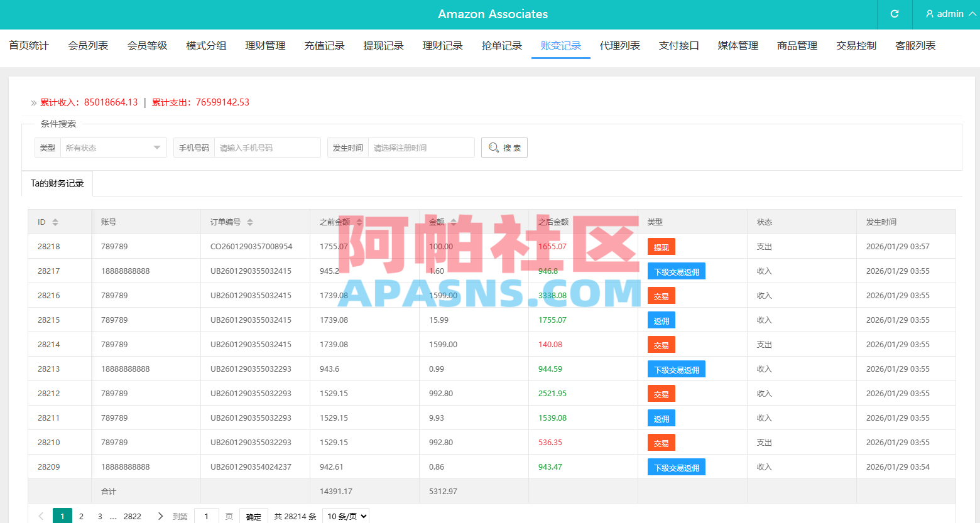The height and width of the screenshot is (523, 980).
Task: Click the 搜索 search button
Action: 504,148
